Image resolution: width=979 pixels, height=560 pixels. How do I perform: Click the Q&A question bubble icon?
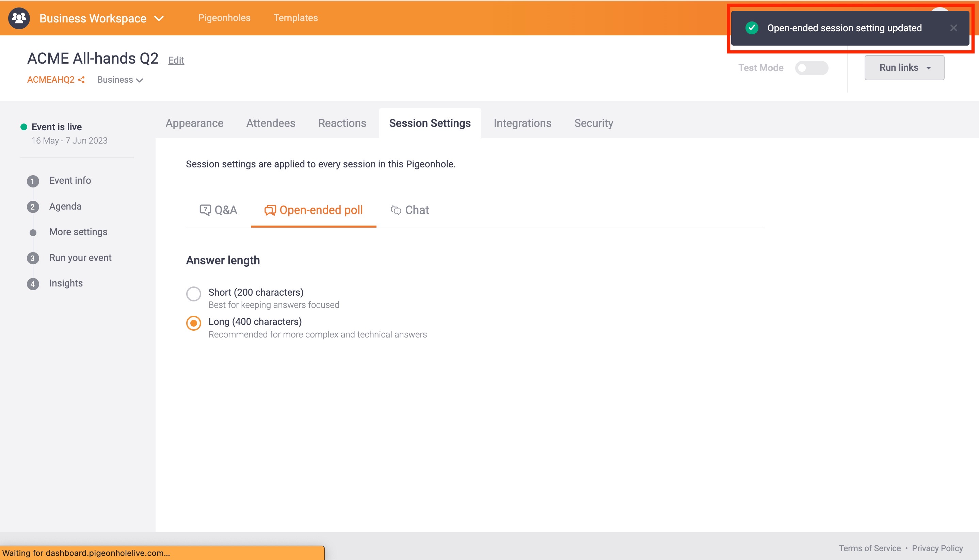pyautogui.click(x=205, y=210)
